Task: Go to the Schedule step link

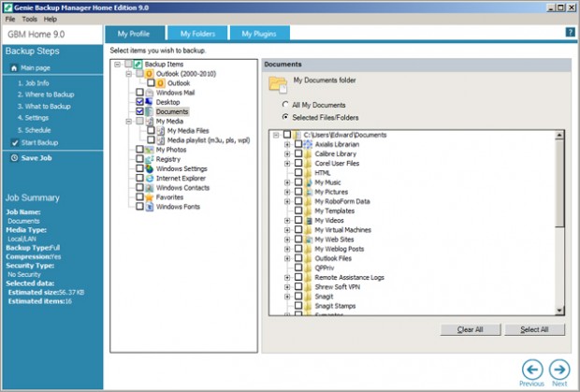Action: (38, 130)
